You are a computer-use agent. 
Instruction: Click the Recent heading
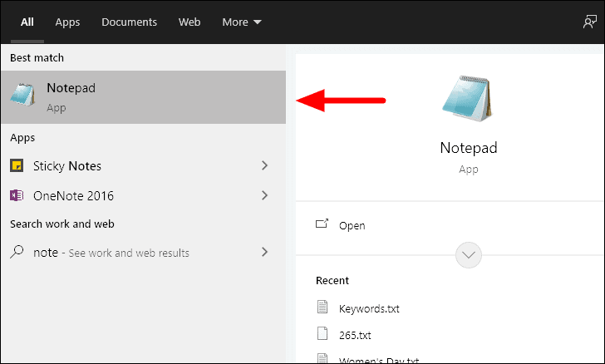332,281
